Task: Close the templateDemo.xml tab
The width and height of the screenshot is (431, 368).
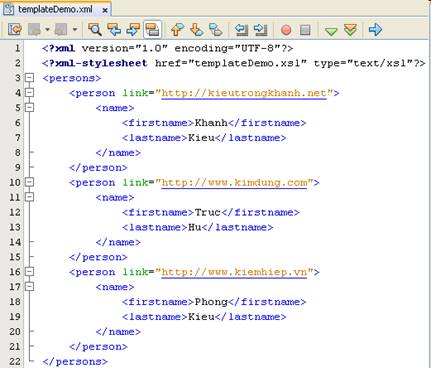Action: click(105, 10)
